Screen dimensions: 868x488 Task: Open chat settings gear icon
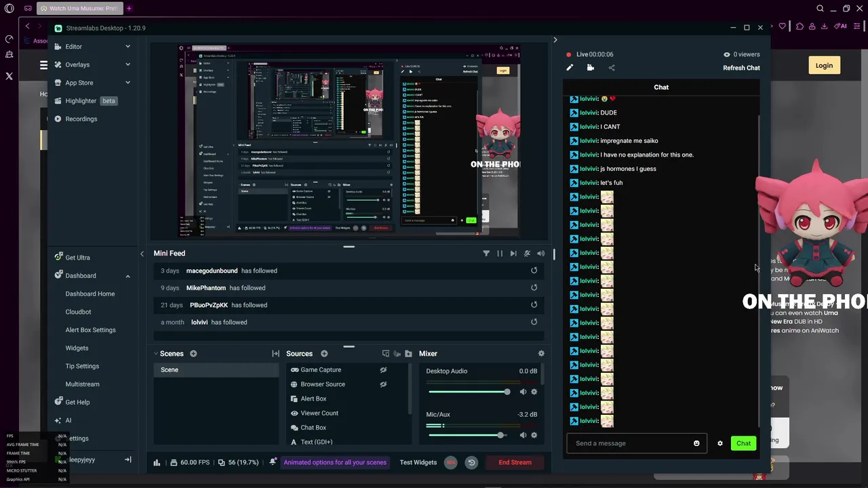tap(720, 443)
